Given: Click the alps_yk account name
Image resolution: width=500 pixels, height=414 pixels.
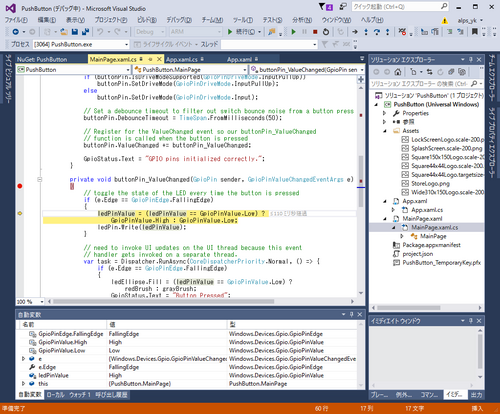Looking at the screenshot, I should (x=467, y=21).
